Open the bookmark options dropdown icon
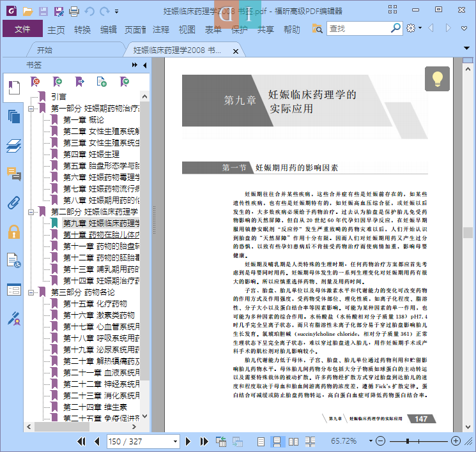 click(x=125, y=82)
